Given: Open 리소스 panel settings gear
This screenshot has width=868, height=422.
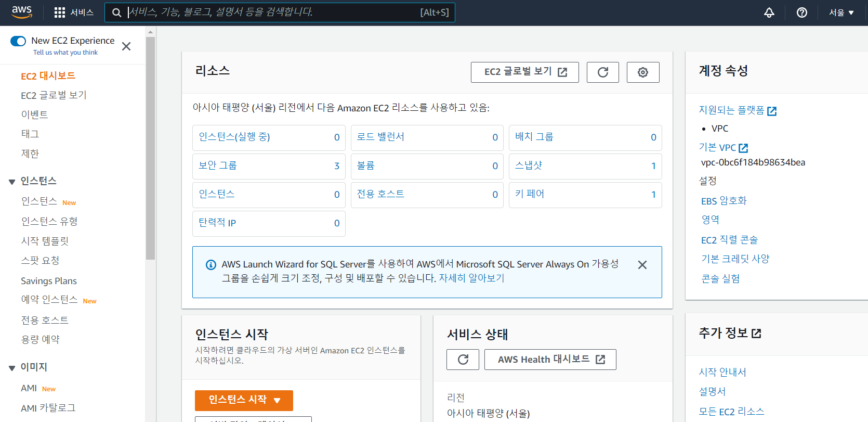Looking at the screenshot, I should (x=643, y=72).
